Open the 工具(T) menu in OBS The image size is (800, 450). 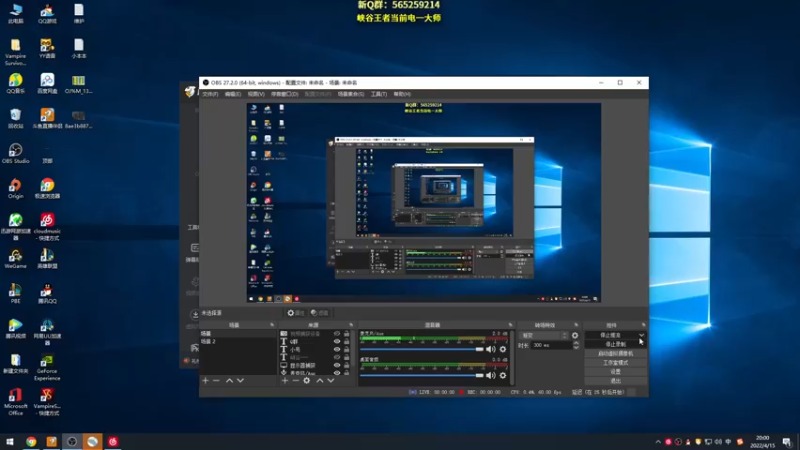pos(379,94)
